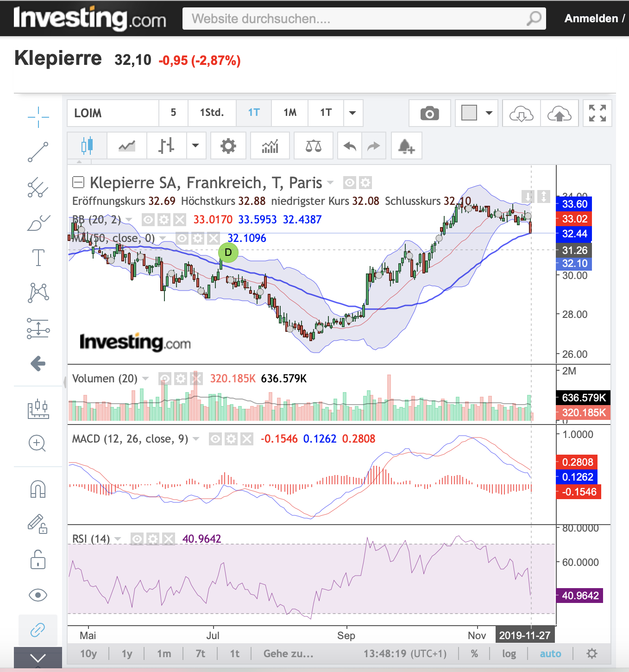Image resolution: width=629 pixels, height=672 pixels.
Task: Toggle magnet mode
Action: tap(38, 489)
